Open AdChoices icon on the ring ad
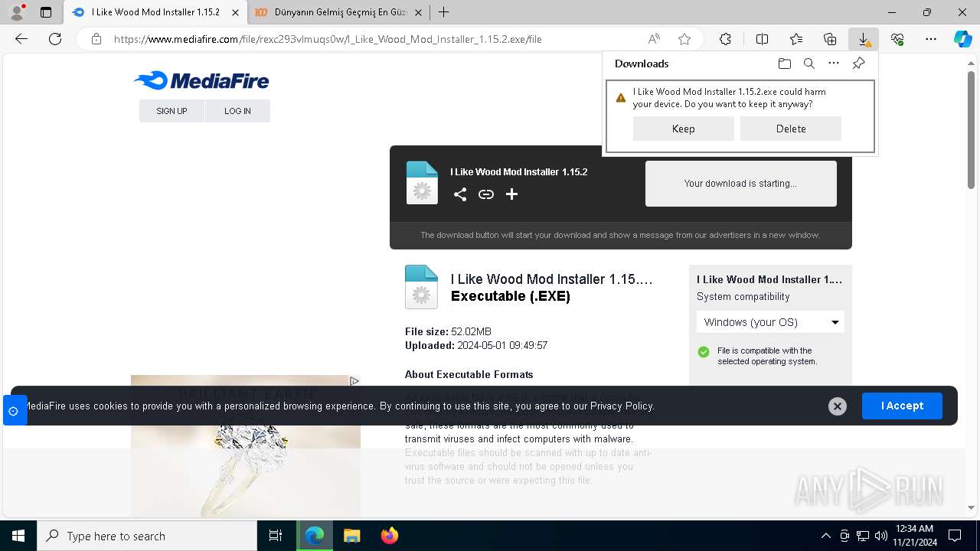This screenshot has width=980, height=551. pyautogui.click(x=354, y=380)
